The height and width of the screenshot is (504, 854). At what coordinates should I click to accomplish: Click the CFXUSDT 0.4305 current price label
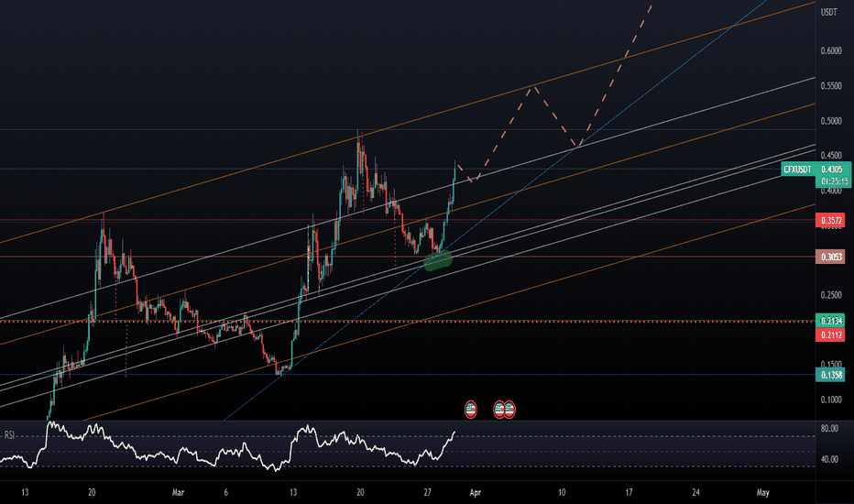point(816,170)
